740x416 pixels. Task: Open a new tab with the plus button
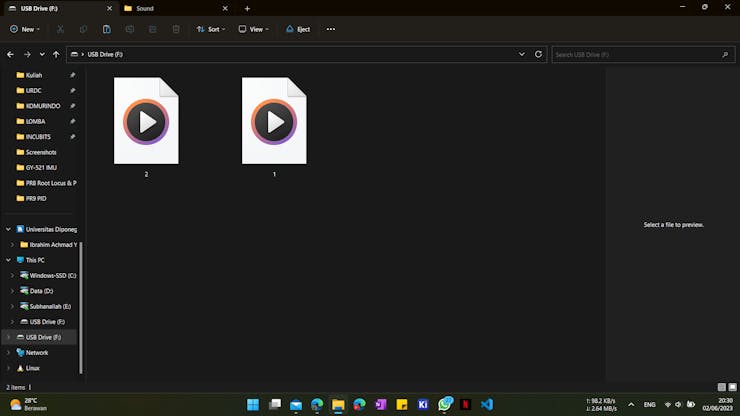point(247,8)
